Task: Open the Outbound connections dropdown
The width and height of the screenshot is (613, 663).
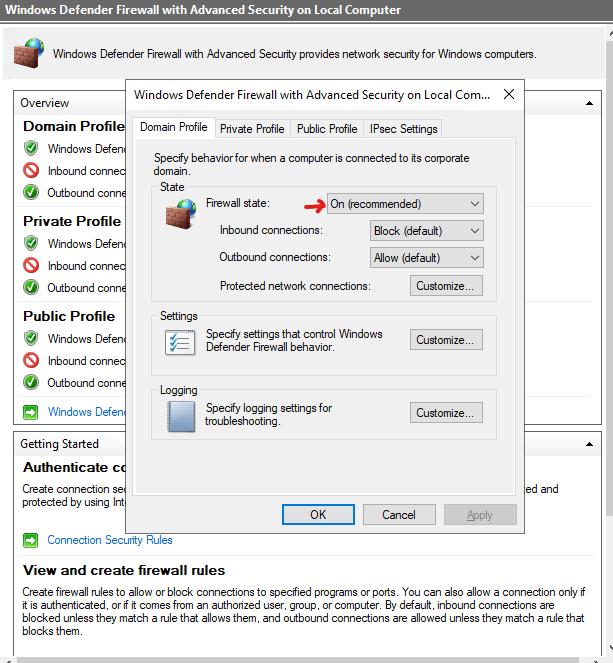Action: point(426,258)
